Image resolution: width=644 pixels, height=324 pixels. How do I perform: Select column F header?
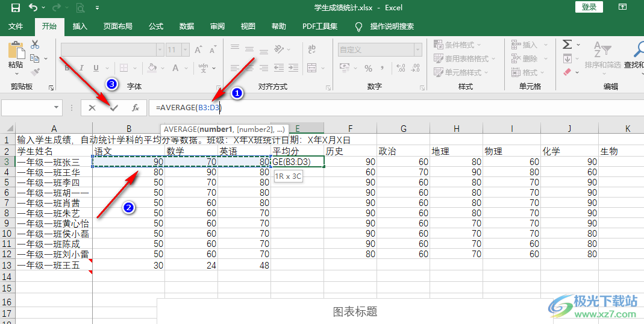(351, 128)
